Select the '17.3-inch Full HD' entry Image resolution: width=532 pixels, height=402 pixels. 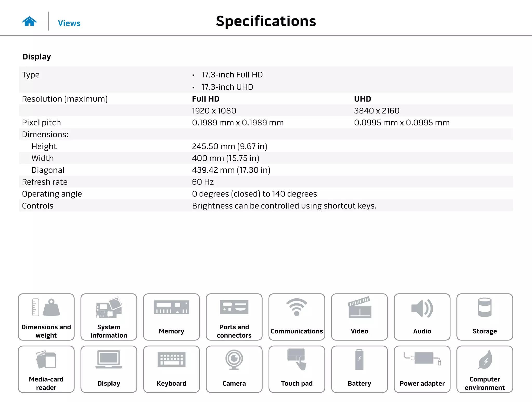point(232,75)
